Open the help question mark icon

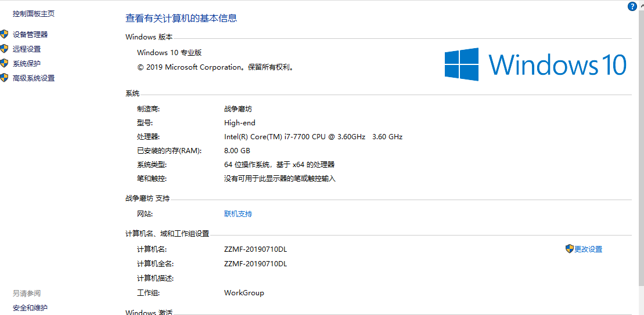pyautogui.click(x=632, y=6)
